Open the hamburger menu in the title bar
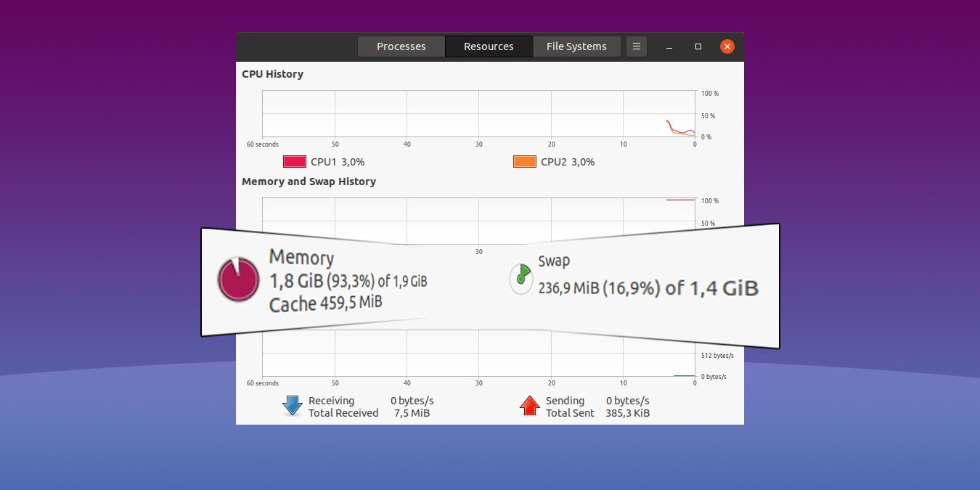This screenshot has width=980, height=490. 637,46
